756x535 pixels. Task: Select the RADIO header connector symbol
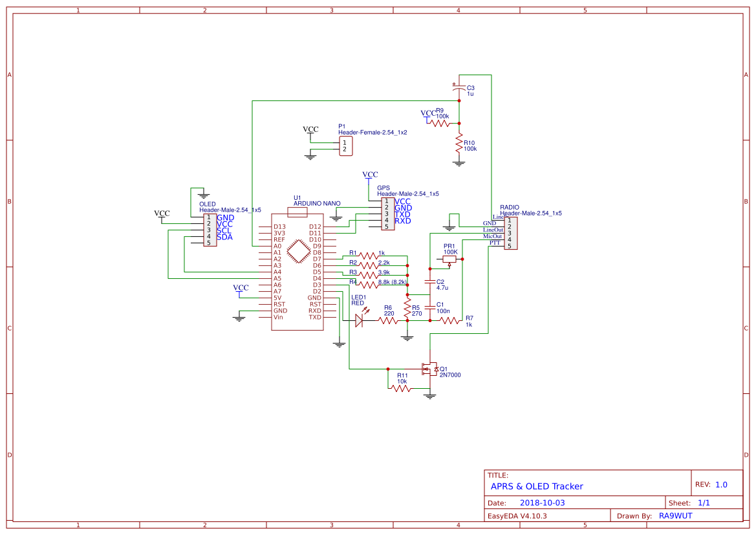click(510, 234)
